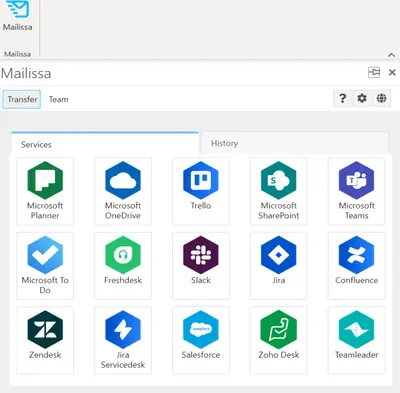
Task: Select the Jira service tile
Action: tap(279, 266)
